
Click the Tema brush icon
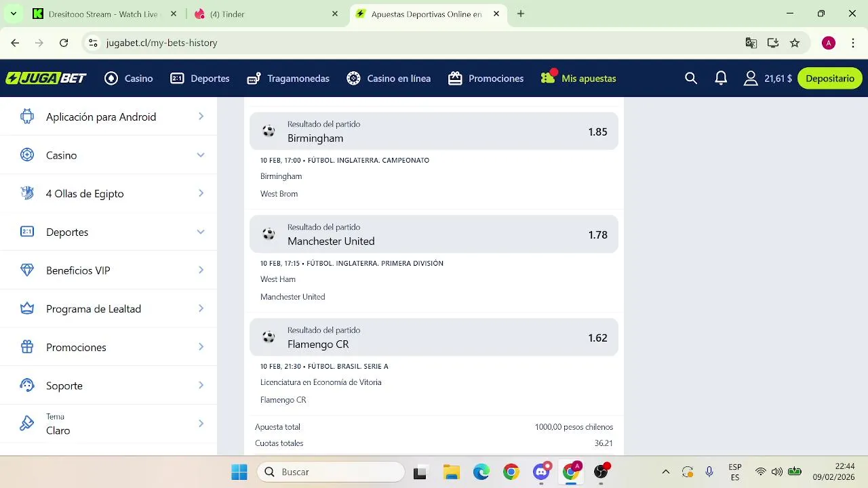click(x=27, y=424)
